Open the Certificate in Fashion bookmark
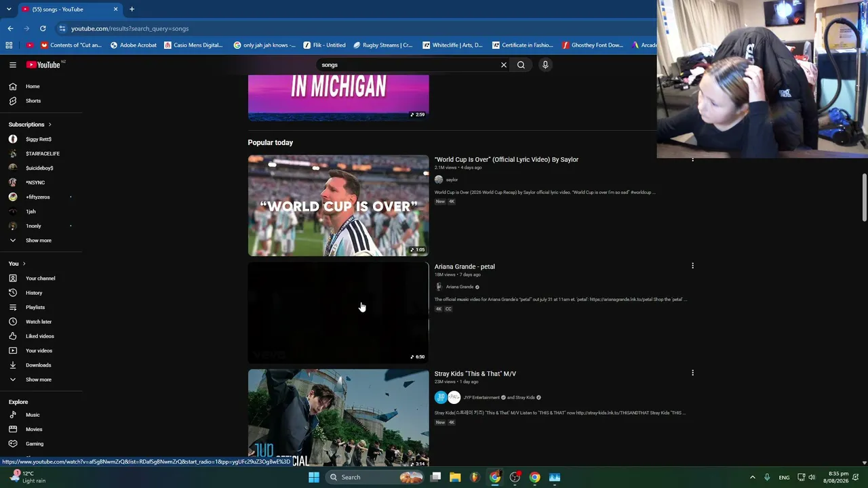The width and height of the screenshot is (868, 488). tap(523, 45)
